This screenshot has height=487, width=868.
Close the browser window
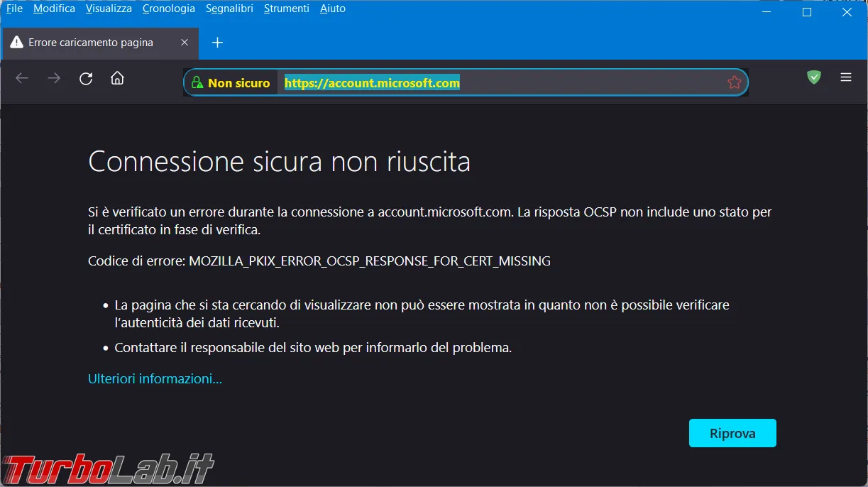coord(847,12)
